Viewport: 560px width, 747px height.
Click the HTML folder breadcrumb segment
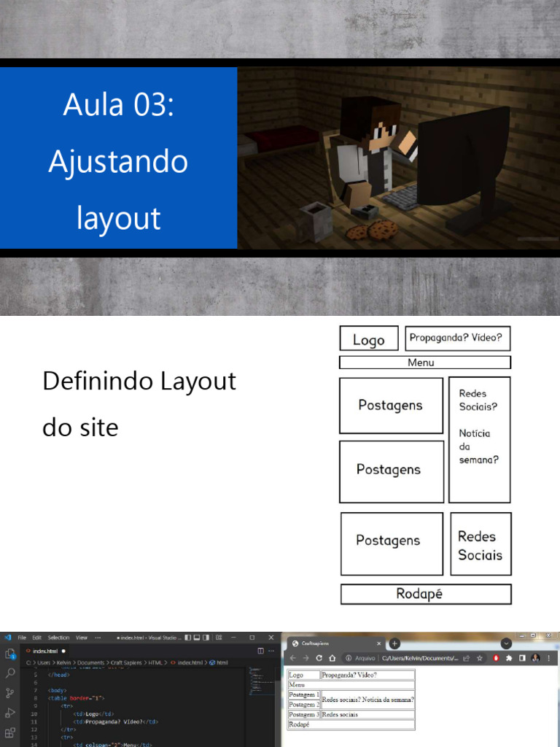coord(155,662)
